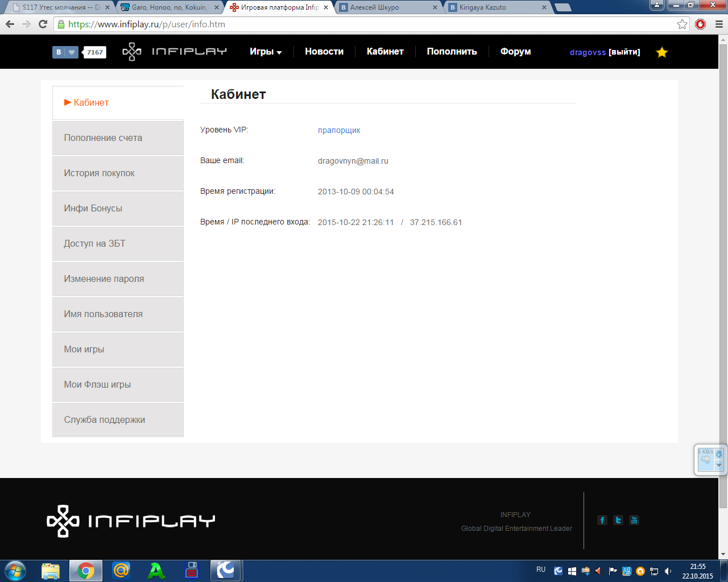
Task: Click the 37.215.166.61 IP address text
Action: tap(436, 222)
